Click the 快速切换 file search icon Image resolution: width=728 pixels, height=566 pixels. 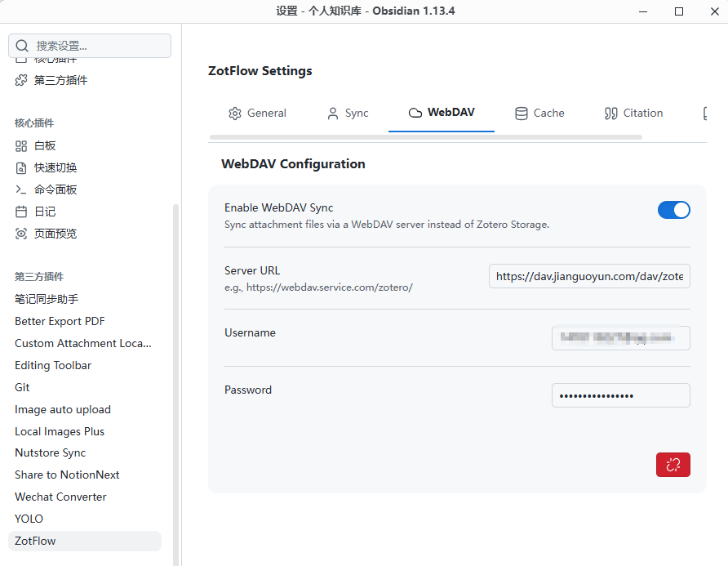tap(21, 167)
